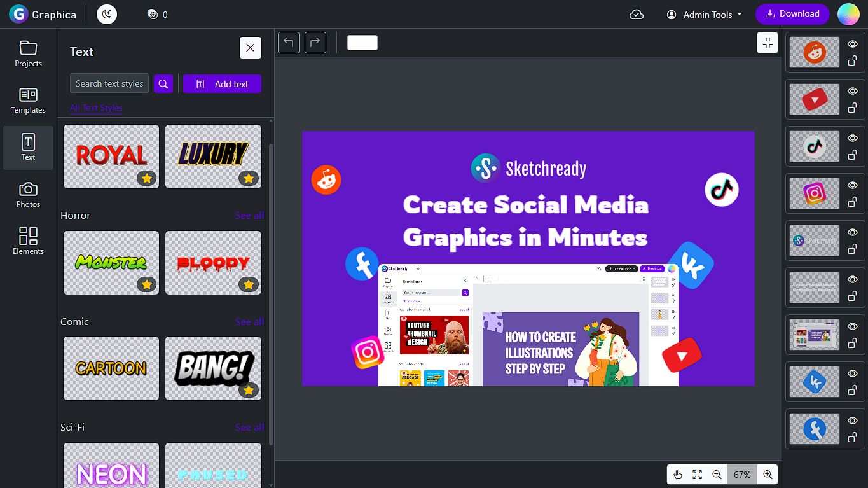Click the credits coin counter
The width and height of the screenshot is (868, 488).
157,14
